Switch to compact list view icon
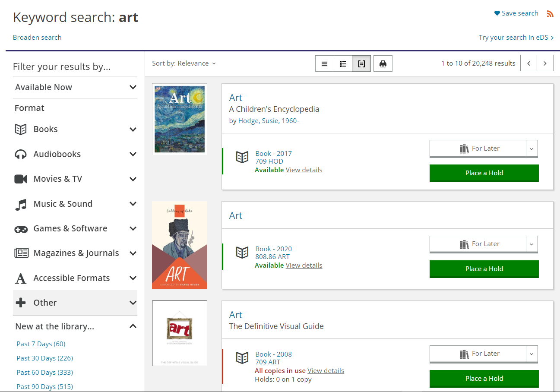 325,64
